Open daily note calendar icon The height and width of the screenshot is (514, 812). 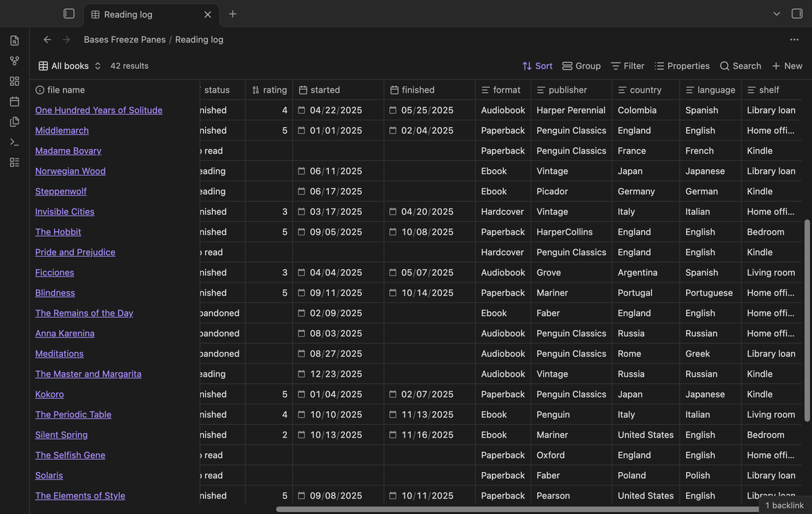tap(14, 101)
